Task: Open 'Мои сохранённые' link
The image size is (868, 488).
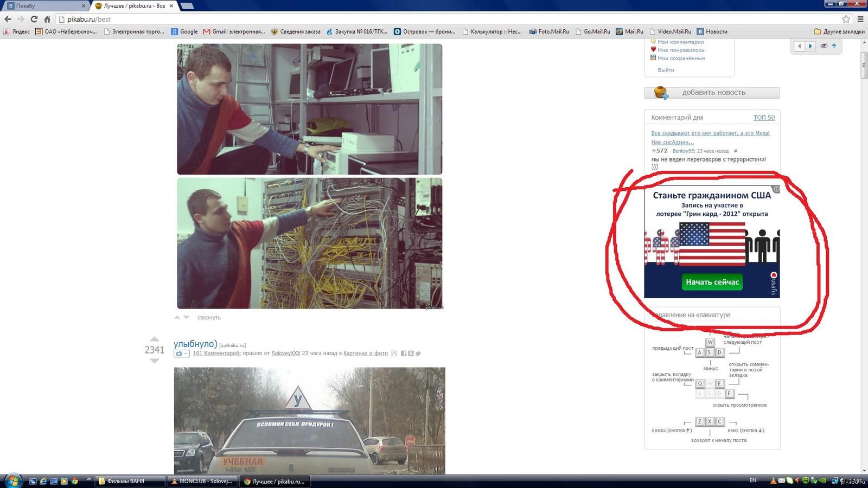Action: [681, 58]
